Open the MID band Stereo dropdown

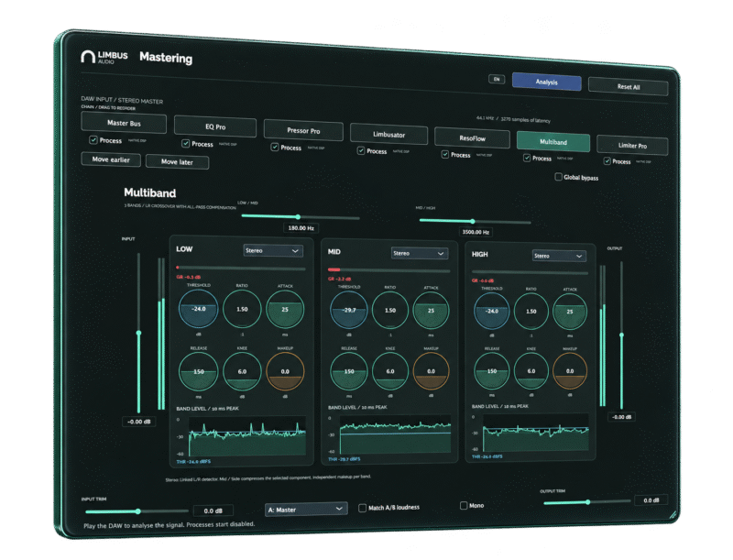(420, 253)
